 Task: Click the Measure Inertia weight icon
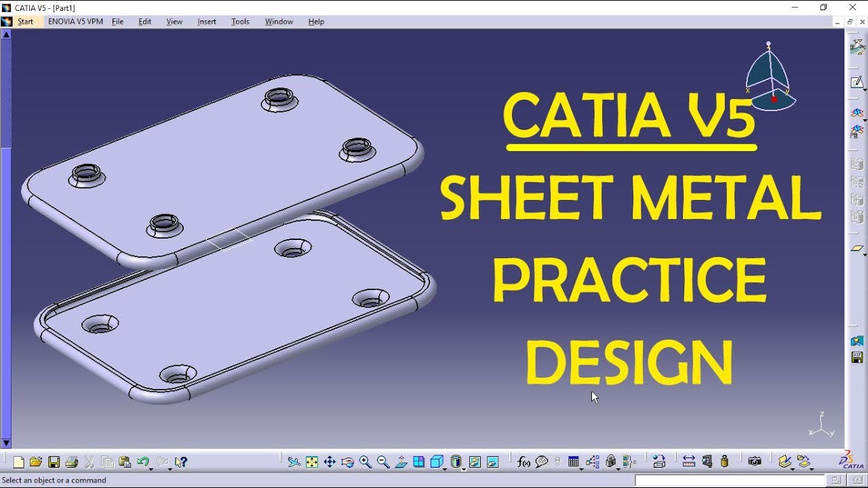pos(725,462)
